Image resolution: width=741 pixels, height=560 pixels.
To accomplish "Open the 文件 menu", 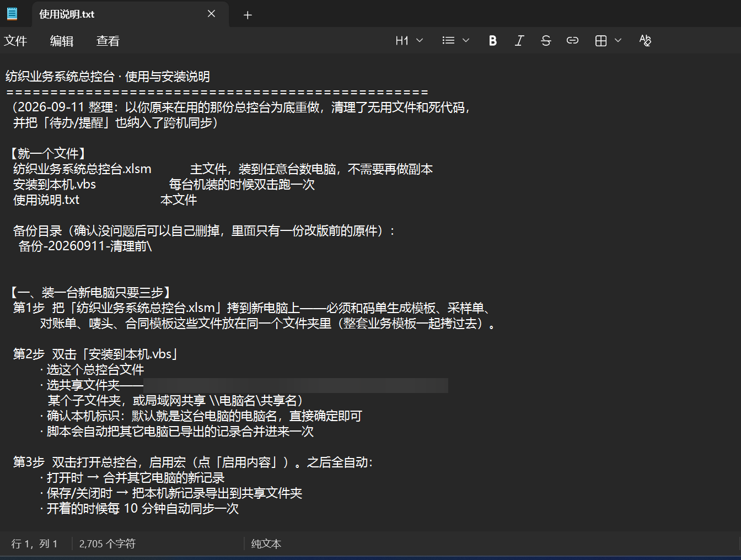I will [x=15, y=41].
